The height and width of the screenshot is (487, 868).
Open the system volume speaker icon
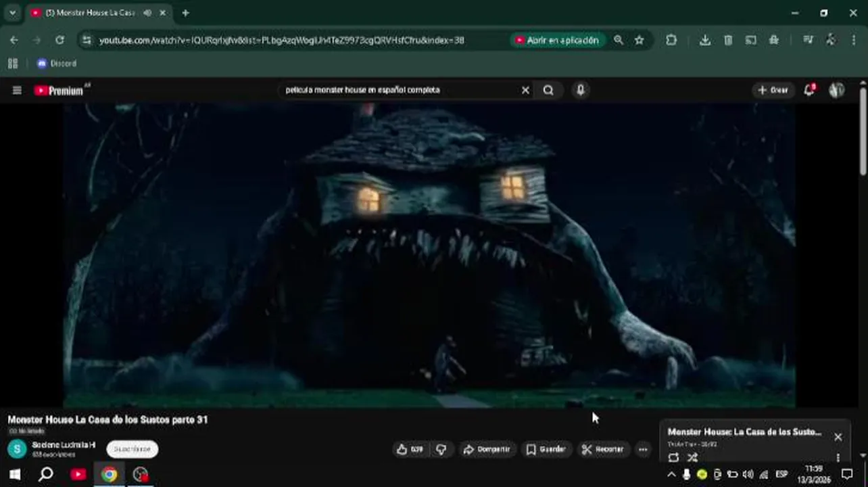pos(748,475)
